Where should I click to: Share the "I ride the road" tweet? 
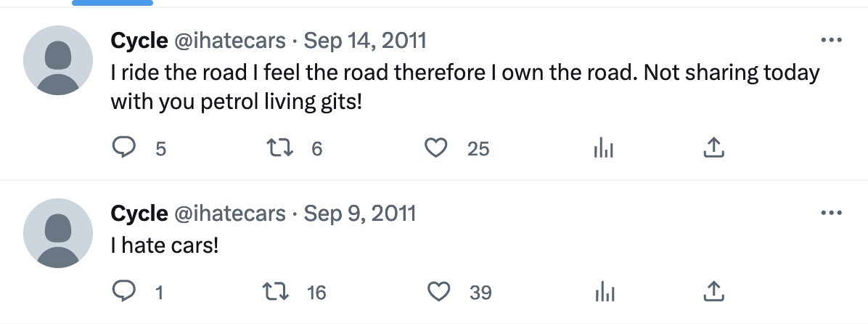(713, 148)
